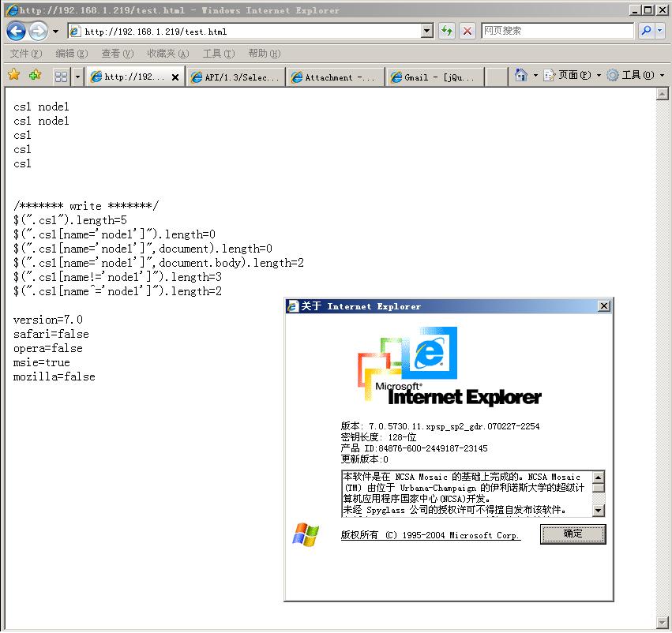This screenshot has height=633, width=672.
Task: Open the 收藏夹 (Favorites) menu
Action: [x=167, y=54]
